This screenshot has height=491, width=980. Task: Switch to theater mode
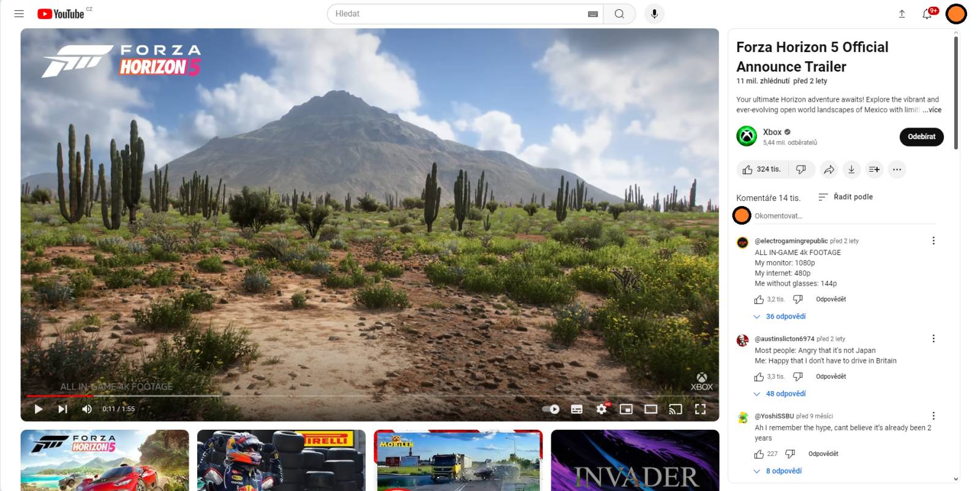pos(650,409)
